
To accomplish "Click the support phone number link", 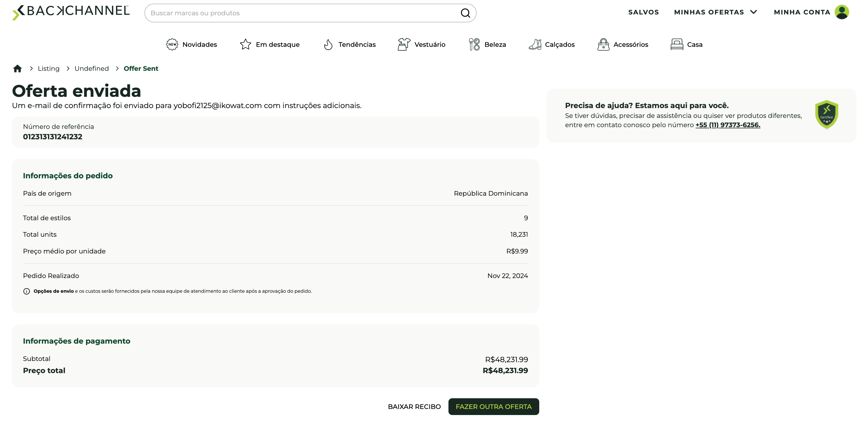I will pyautogui.click(x=727, y=125).
